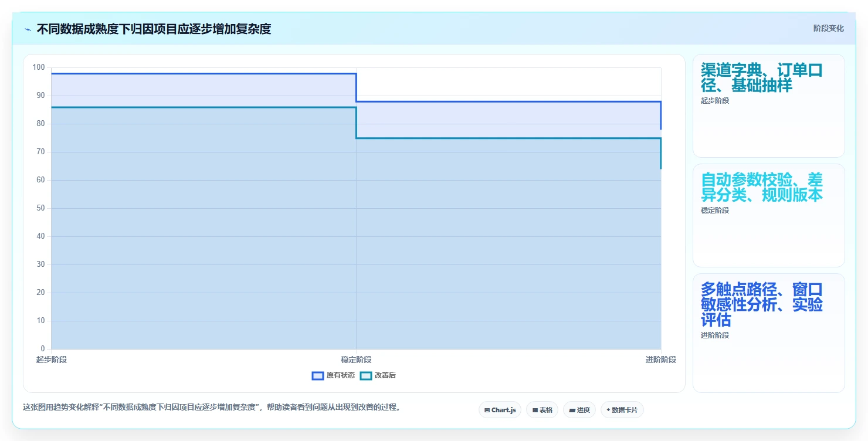Select the 表格 tag
Viewport: 868px width, 441px height.
(542, 410)
